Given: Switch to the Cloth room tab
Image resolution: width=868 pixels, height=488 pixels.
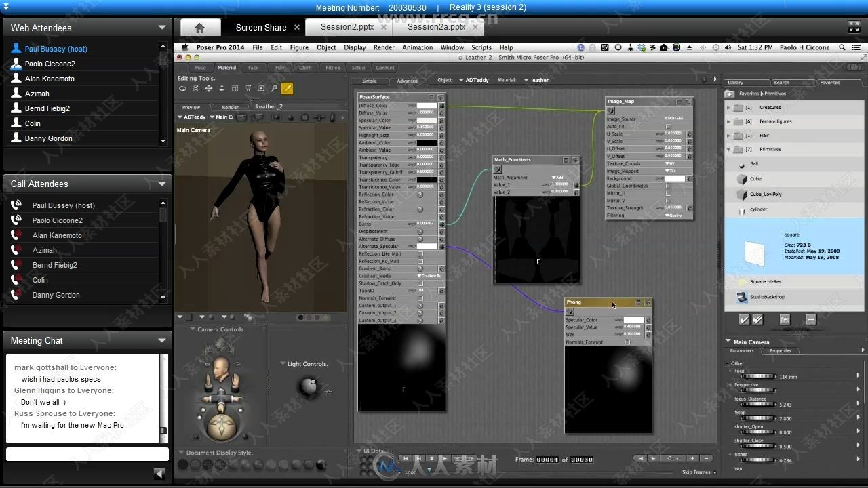Looking at the screenshot, I should coord(305,68).
